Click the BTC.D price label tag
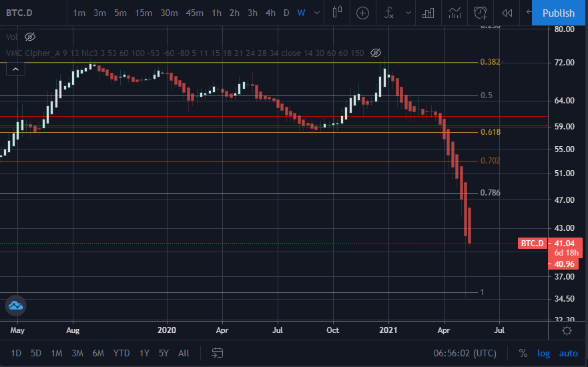588x367 pixels. click(x=532, y=244)
